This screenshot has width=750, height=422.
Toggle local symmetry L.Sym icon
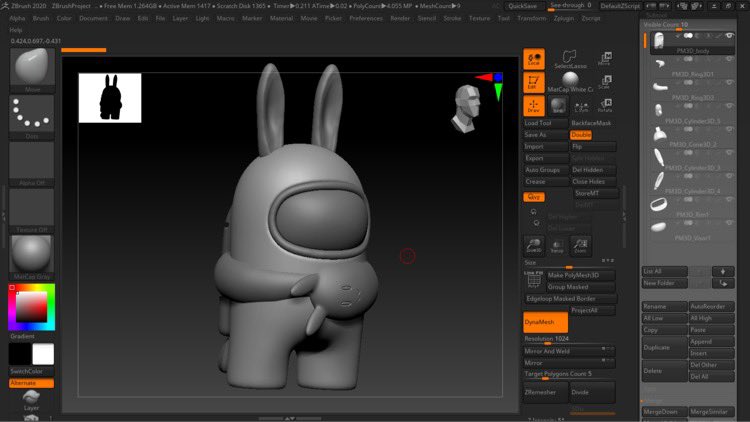[582, 106]
